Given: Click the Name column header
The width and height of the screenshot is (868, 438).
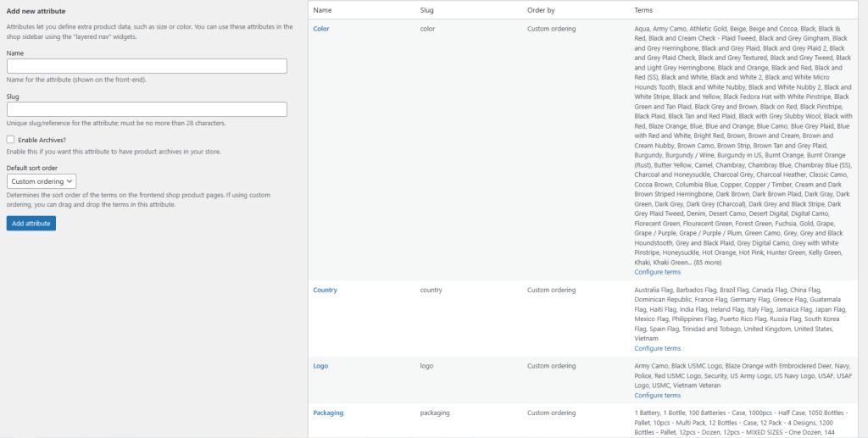Looking at the screenshot, I should (322, 10).
